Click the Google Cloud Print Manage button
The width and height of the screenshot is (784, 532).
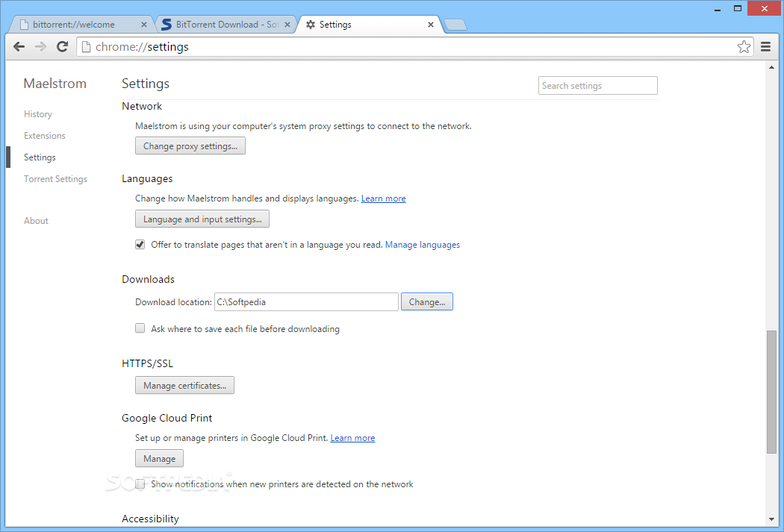pos(160,458)
